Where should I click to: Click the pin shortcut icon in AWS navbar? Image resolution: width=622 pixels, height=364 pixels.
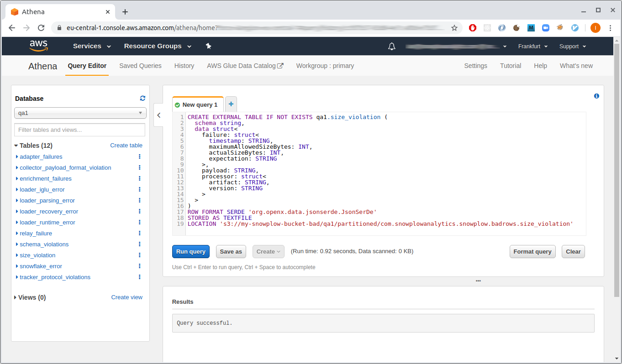pyautogui.click(x=209, y=46)
